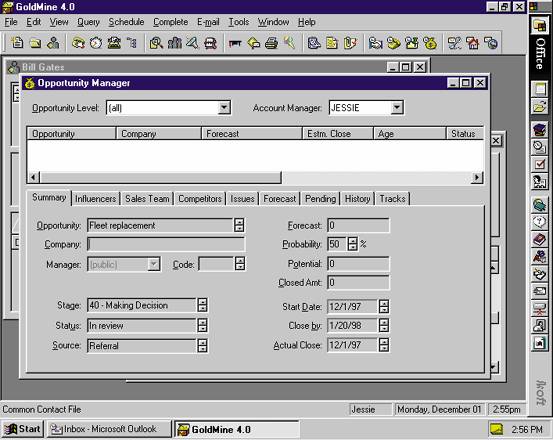Viewport: 553px width, 440px height.
Task: Click the desk table toolbar icon
Action: pyautogui.click(x=235, y=43)
